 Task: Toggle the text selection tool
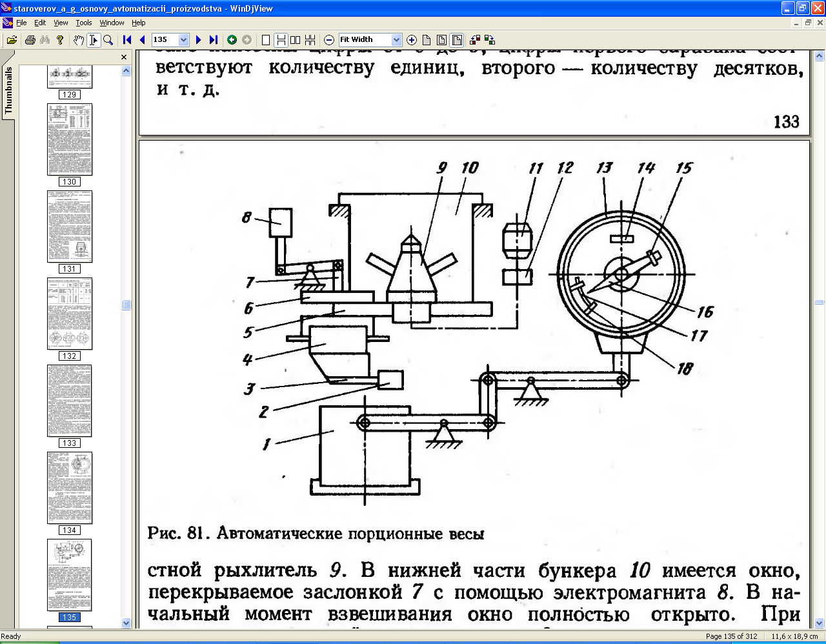tap(94, 39)
